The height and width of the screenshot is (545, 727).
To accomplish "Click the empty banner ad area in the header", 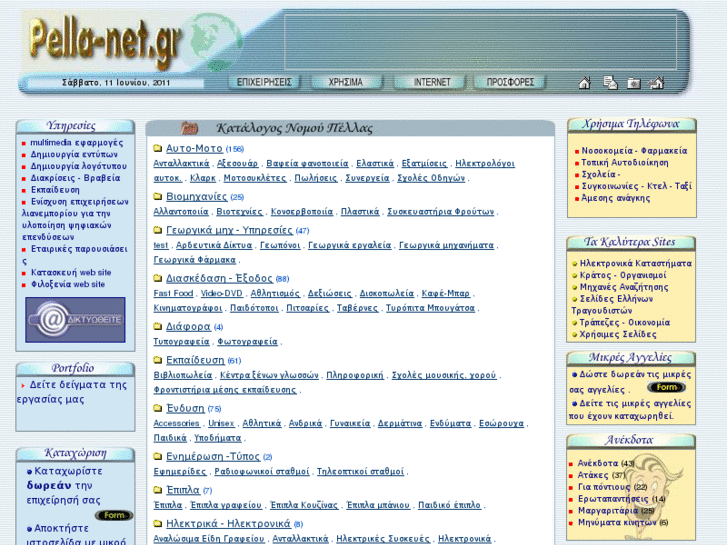I will coord(480,42).
